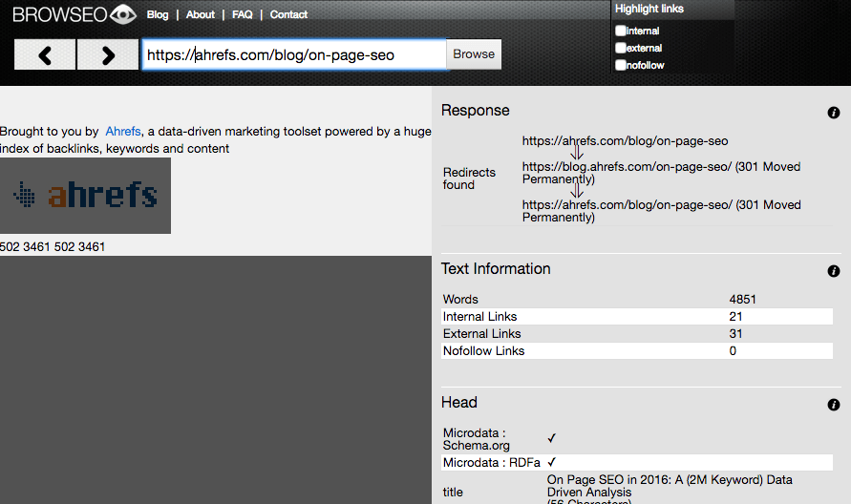Image resolution: width=851 pixels, height=504 pixels.
Task: Click the Head section info icon
Action: [x=834, y=405]
